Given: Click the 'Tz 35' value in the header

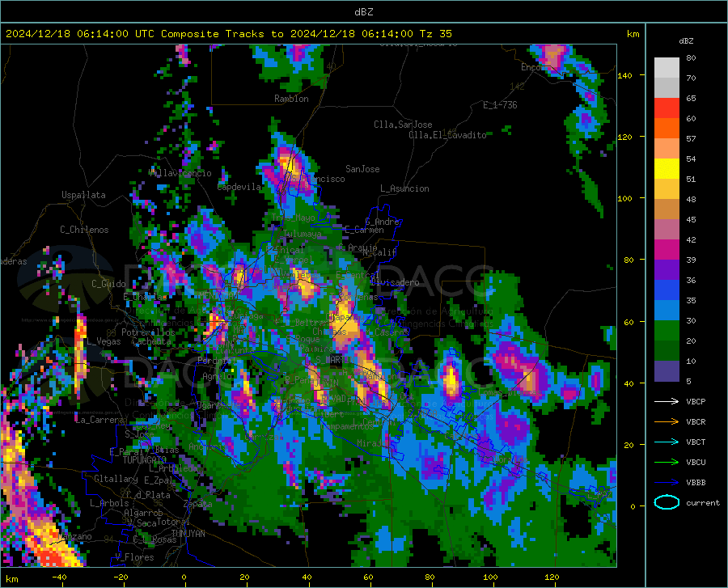Looking at the screenshot, I should [x=435, y=34].
